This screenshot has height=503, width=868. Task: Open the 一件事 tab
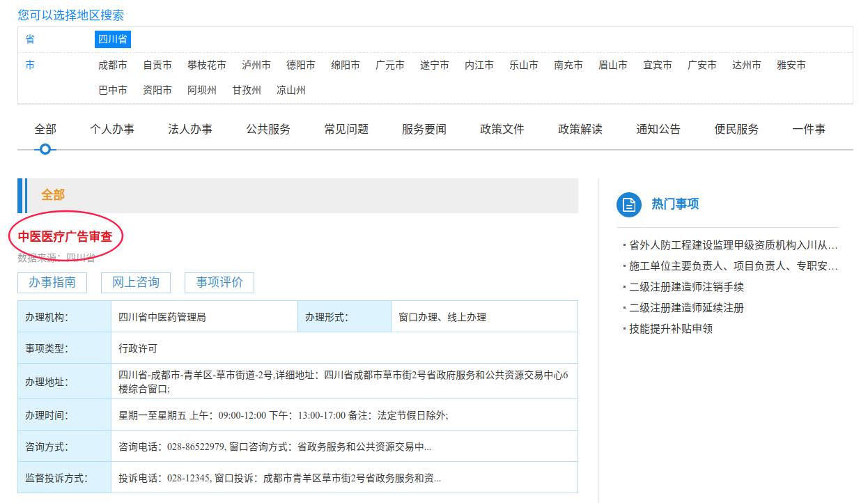[809, 129]
